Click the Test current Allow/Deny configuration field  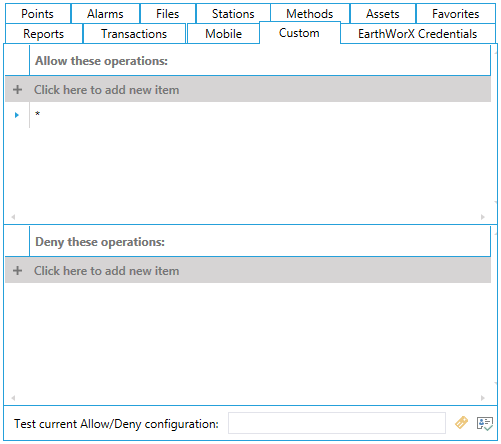[337, 423]
